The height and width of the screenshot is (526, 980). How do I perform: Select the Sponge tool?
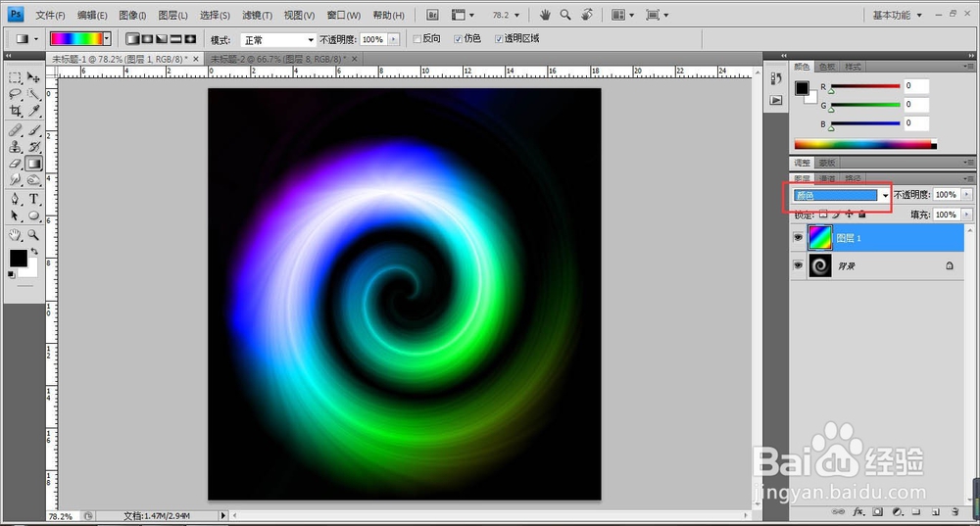click(33, 180)
